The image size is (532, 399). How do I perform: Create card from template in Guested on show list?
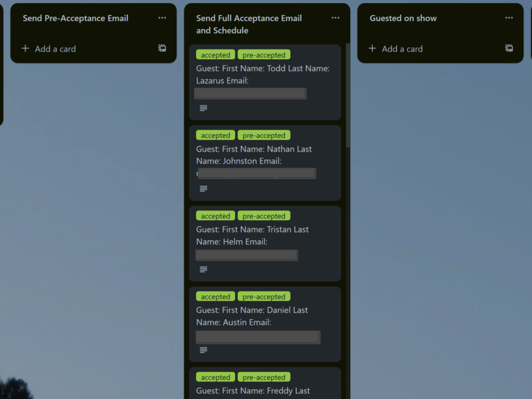tap(509, 48)
